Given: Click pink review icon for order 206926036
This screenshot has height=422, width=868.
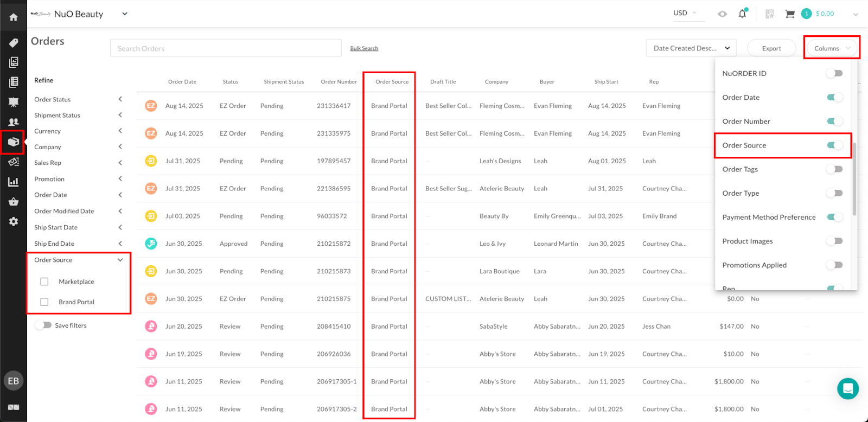Looking at the screenshot, I should [x=151, y=354].
